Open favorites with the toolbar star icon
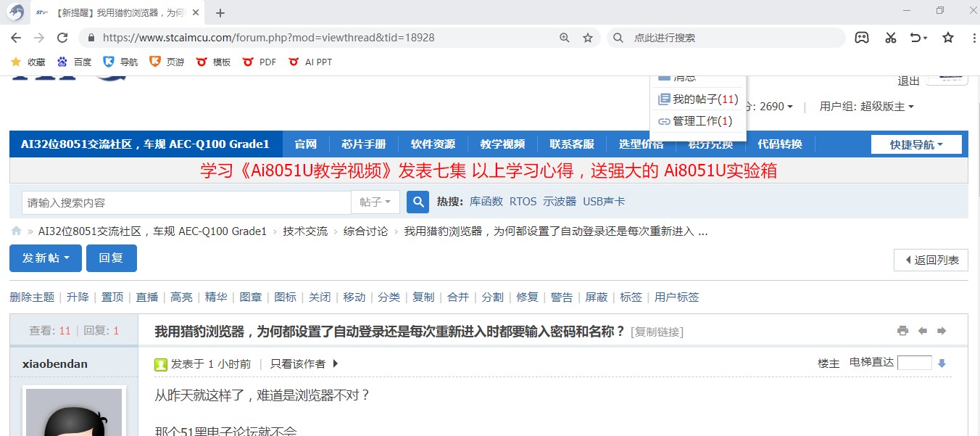980x436 pixels. (x=948, y=38)
